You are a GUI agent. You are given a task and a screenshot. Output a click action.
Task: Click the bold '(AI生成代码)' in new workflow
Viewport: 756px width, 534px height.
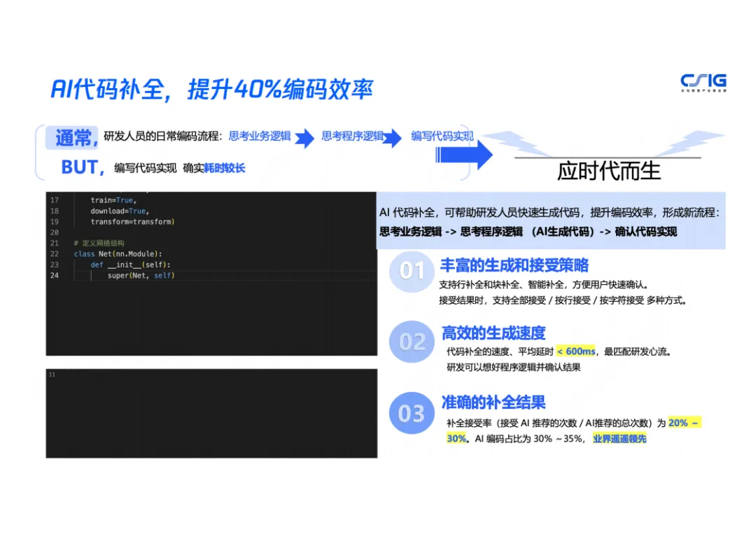(563, 232)
